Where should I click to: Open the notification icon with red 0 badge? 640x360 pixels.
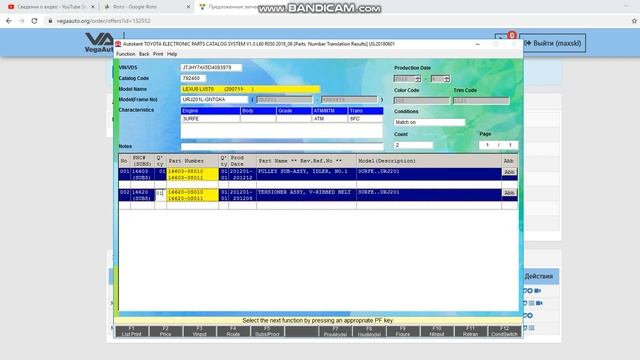point(505,38)
